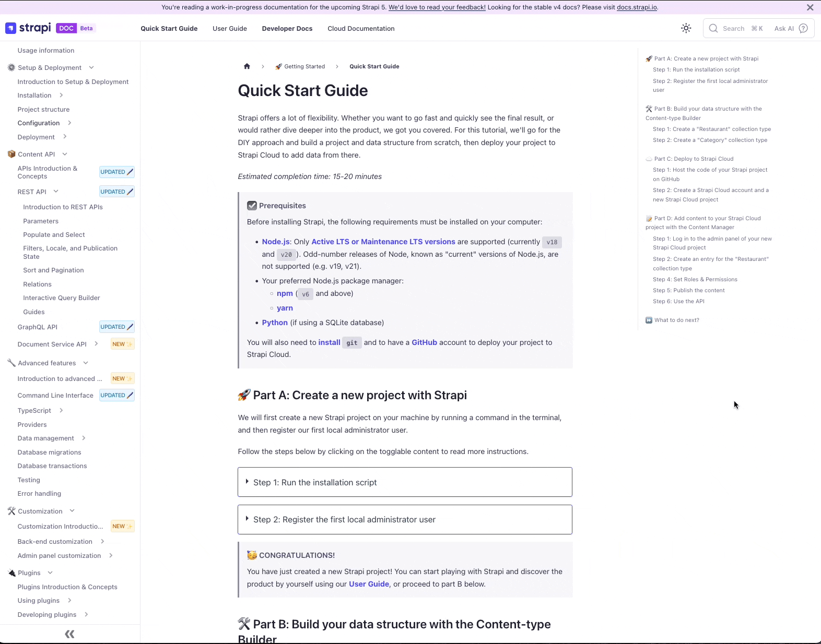Click the search magnifier icon

(713, 28)
